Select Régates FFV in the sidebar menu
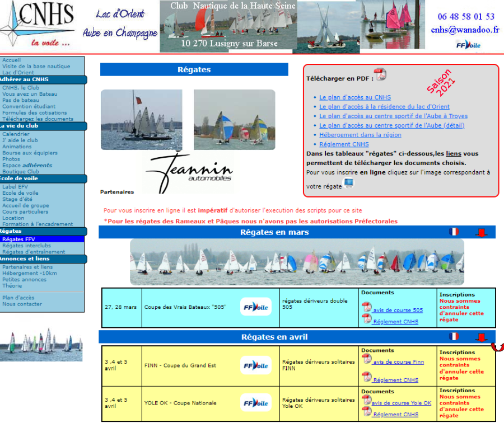Image resolution: width=504 pixels, height=423 pixels. pyautogui.click(x=18, y=239)
